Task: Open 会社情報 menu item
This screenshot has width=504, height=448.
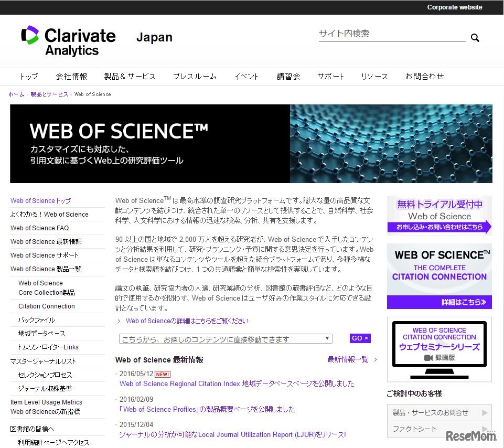Action: pos(71,77)
